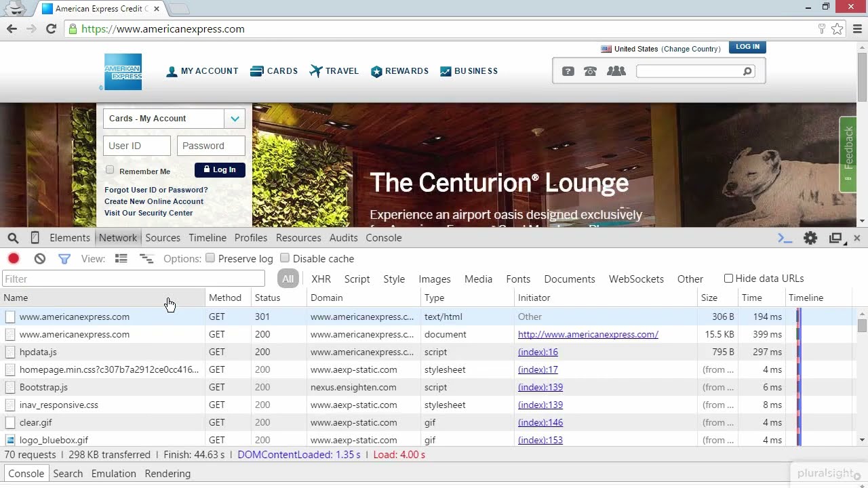Filter requests by Script type
The width and height of the screenshot is (868, 488).
357,279
